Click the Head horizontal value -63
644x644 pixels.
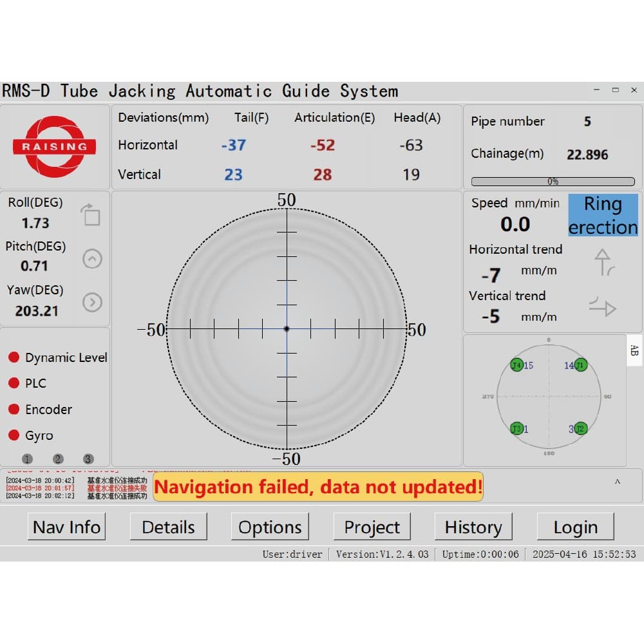pos(411,145)
